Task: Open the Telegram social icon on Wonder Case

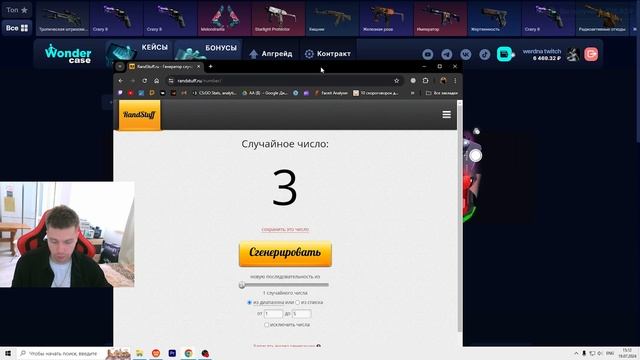Action: 447,54
